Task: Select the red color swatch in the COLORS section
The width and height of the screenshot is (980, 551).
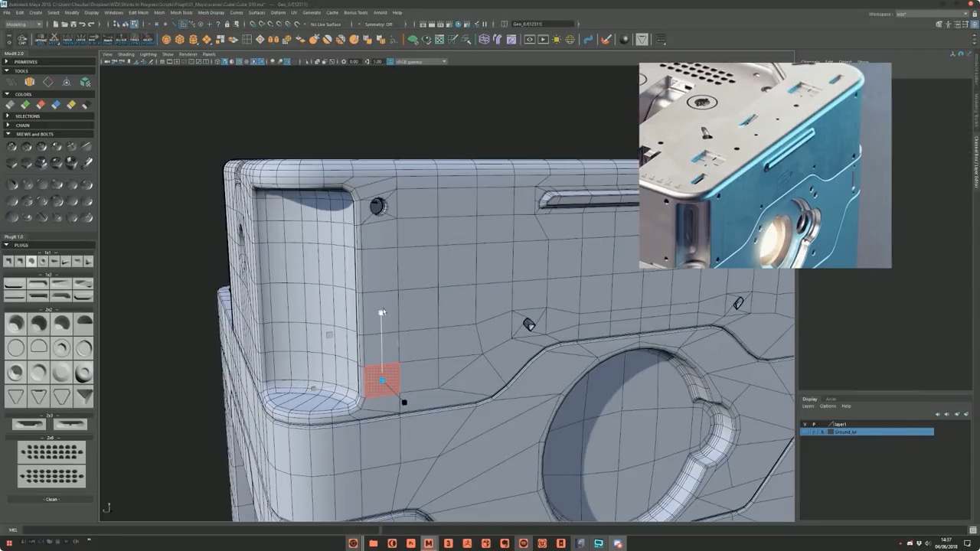Action: point(41,104)
